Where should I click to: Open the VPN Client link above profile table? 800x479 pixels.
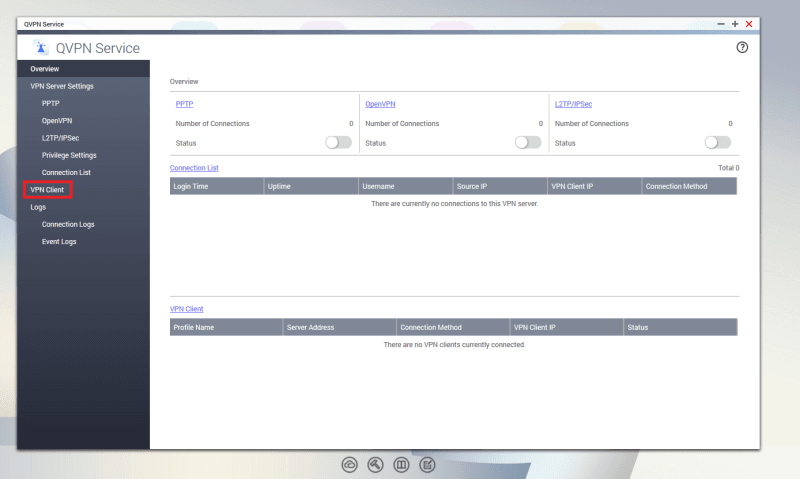coord(186,309)
